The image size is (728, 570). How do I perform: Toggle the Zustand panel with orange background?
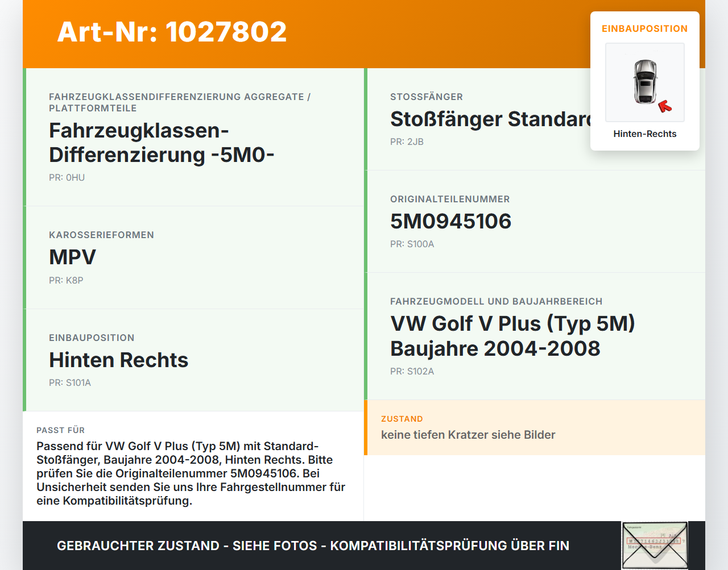(536, 428)
